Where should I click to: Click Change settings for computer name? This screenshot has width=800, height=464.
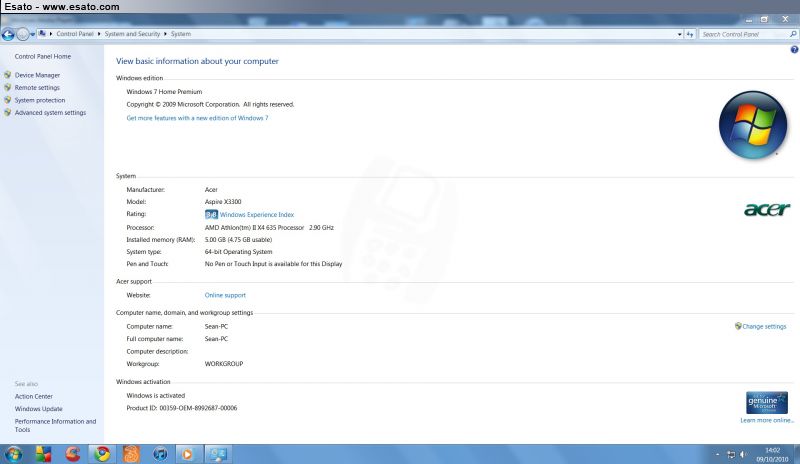764,327
